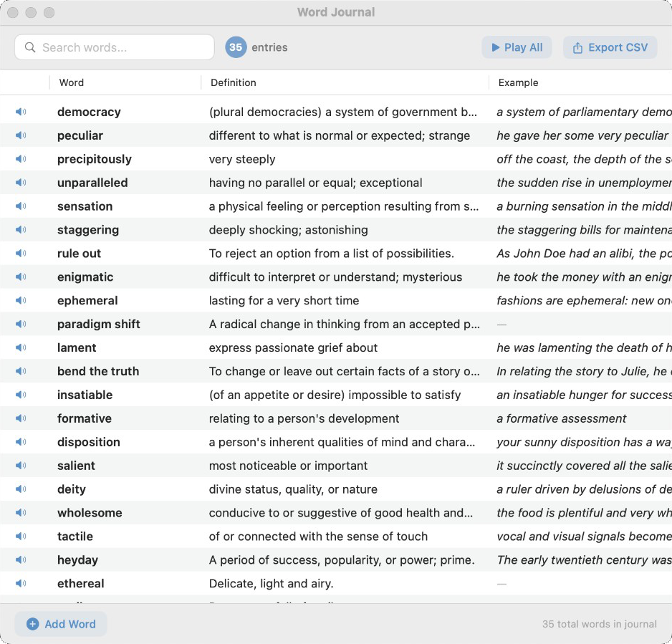The image size is (672, 644).
Task: Select the row for "enigmatic"
Action: 287,277
